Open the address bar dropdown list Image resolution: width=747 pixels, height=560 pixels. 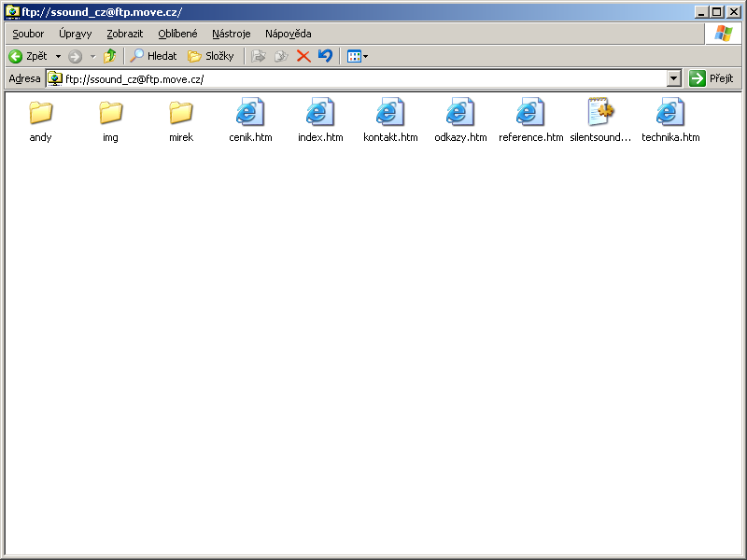673,78
